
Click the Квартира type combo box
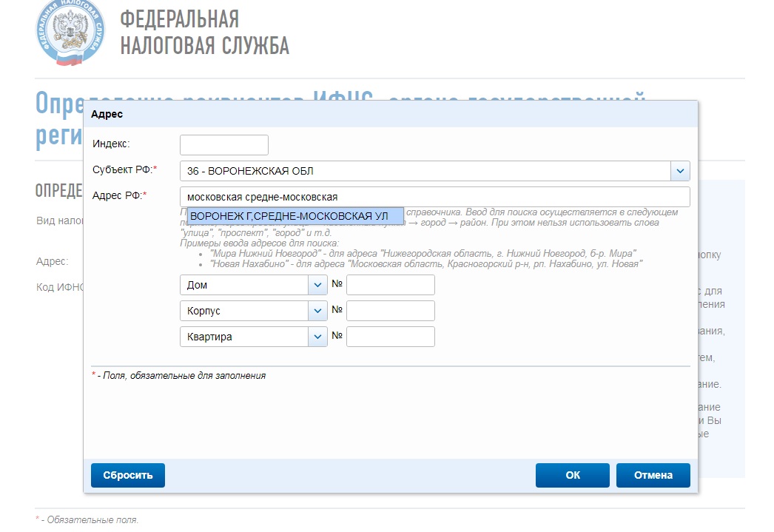click(243, 337)
